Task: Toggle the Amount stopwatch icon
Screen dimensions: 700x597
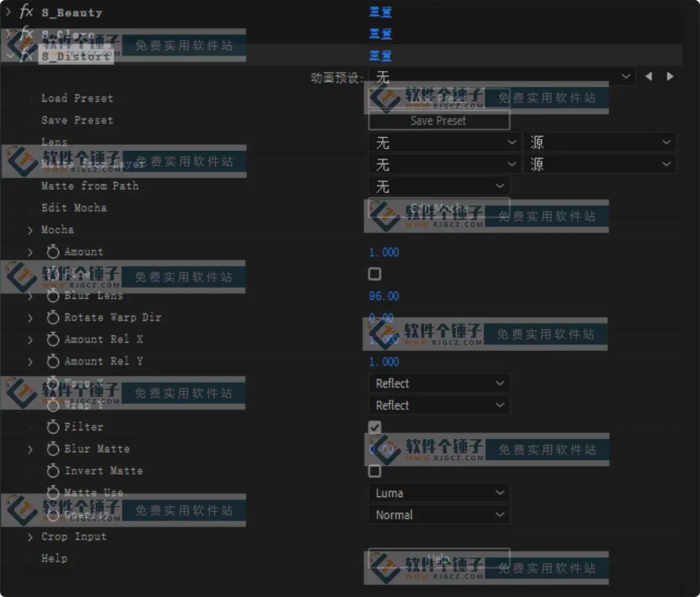Action: (x=53, y=252)
